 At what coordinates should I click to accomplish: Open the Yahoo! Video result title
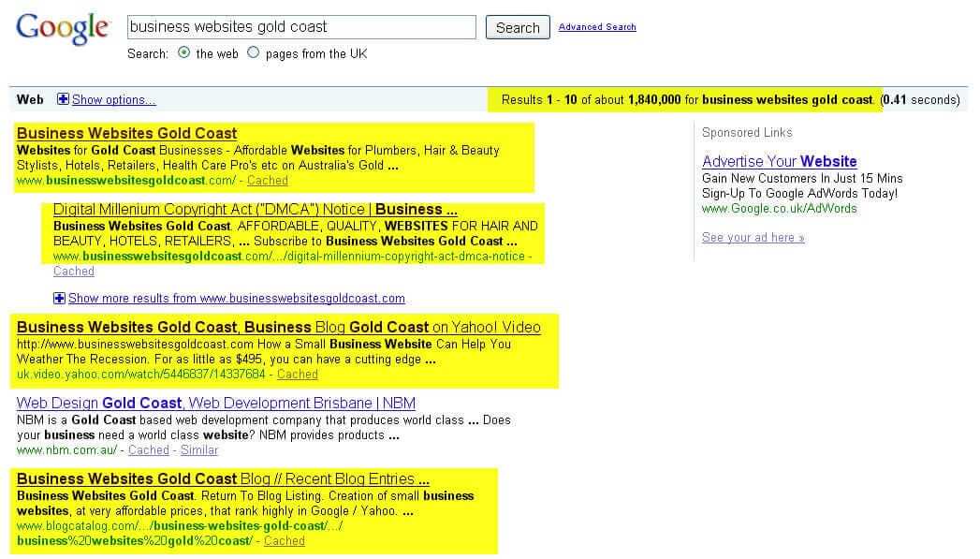pos(279,327)
